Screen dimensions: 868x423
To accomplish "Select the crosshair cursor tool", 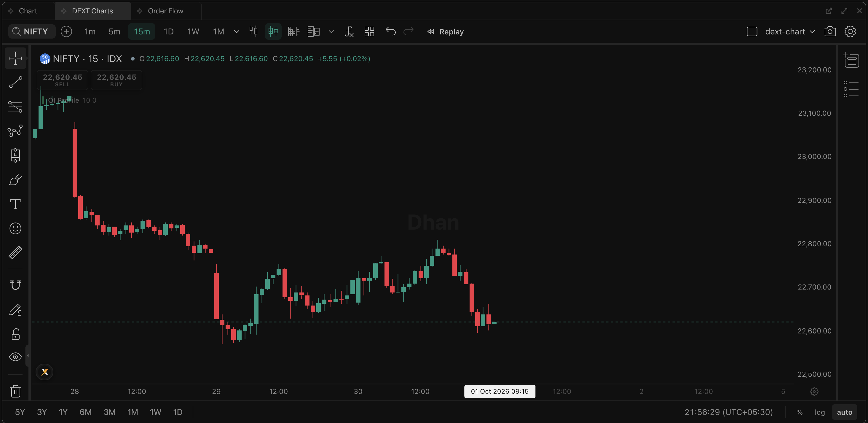I will coord(15,58).
